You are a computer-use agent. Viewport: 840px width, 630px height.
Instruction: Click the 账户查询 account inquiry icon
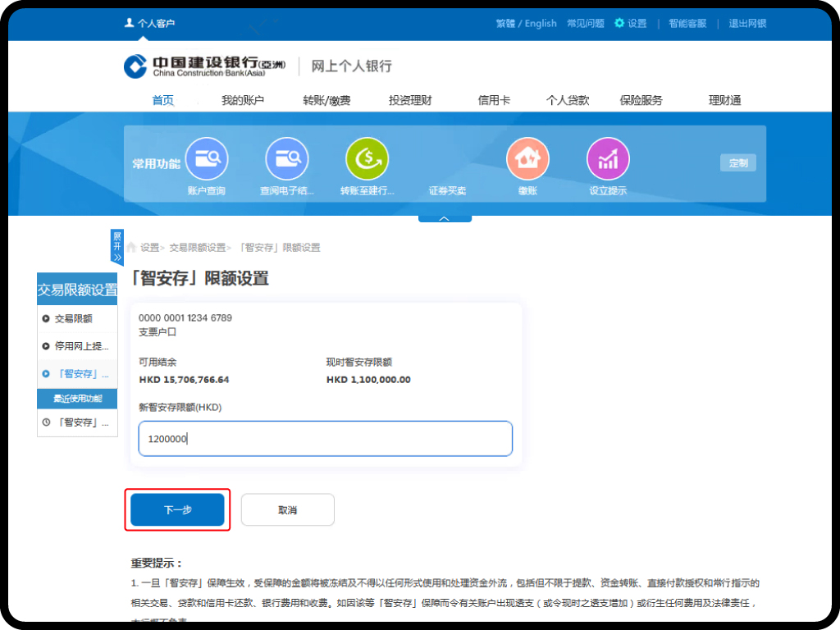207,159
